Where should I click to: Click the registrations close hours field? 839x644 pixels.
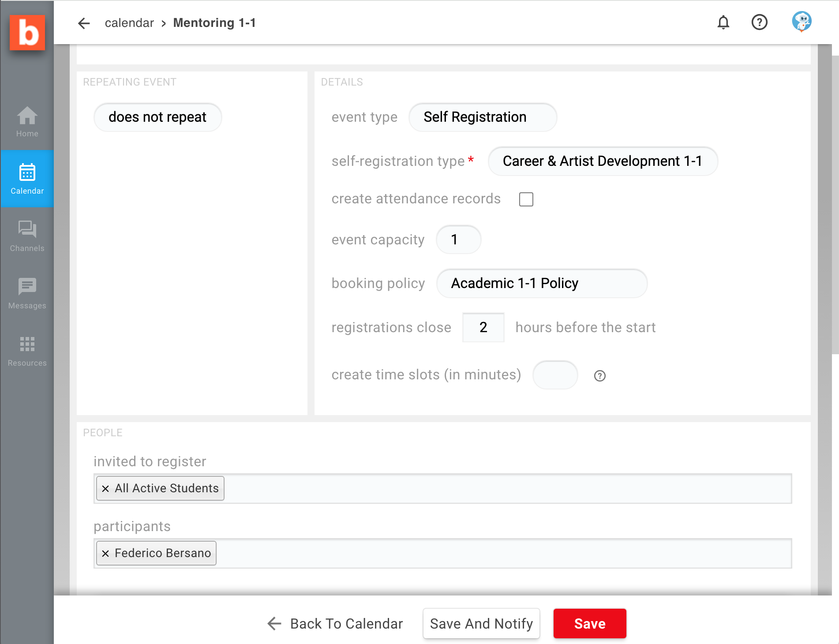pyautogui.click(x=483, y=328)
